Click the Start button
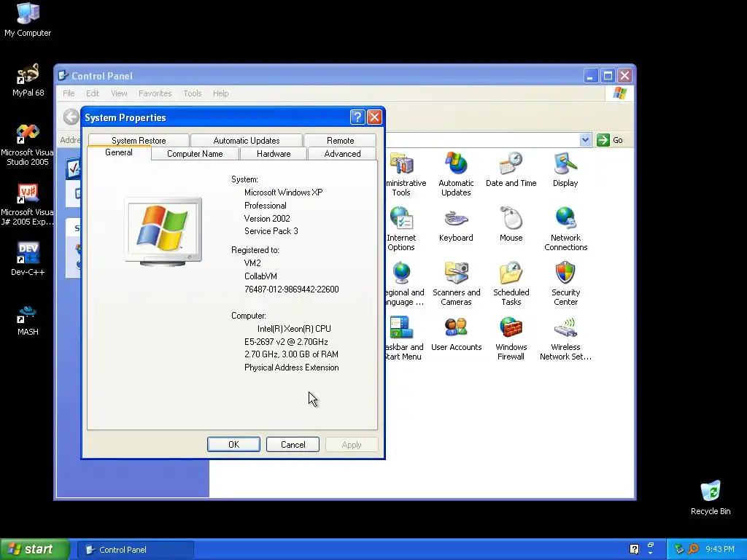The height and width of the screenshot is (560, 747). [34, 549]
